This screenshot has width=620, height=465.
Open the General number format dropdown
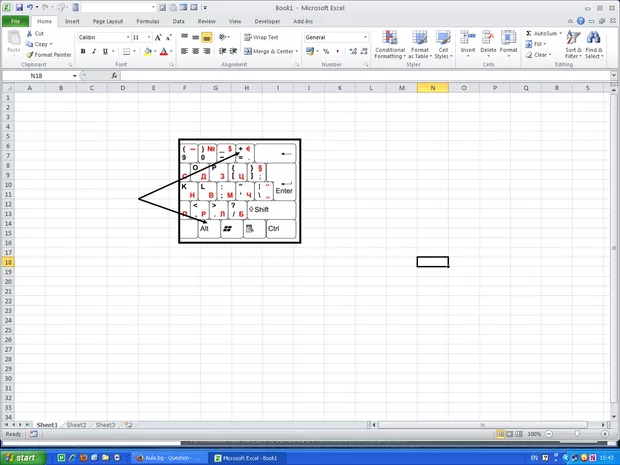pyautogui.click(x=365, y=37)
